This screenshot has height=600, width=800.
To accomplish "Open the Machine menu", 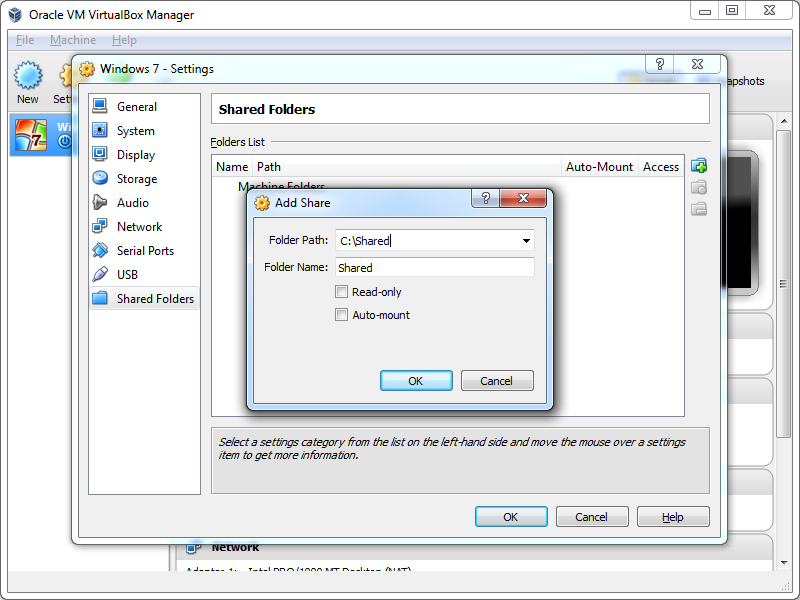I will (73, 40).
